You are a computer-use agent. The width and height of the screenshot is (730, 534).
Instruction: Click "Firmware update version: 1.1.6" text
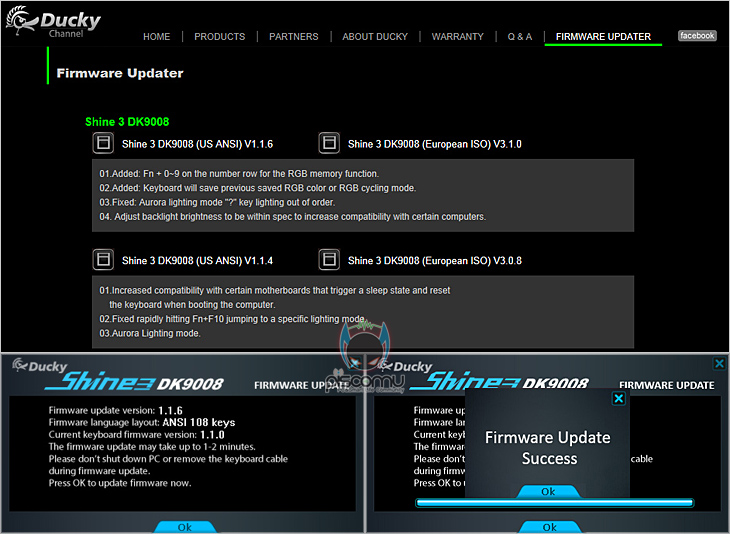[x=115, y=411]
